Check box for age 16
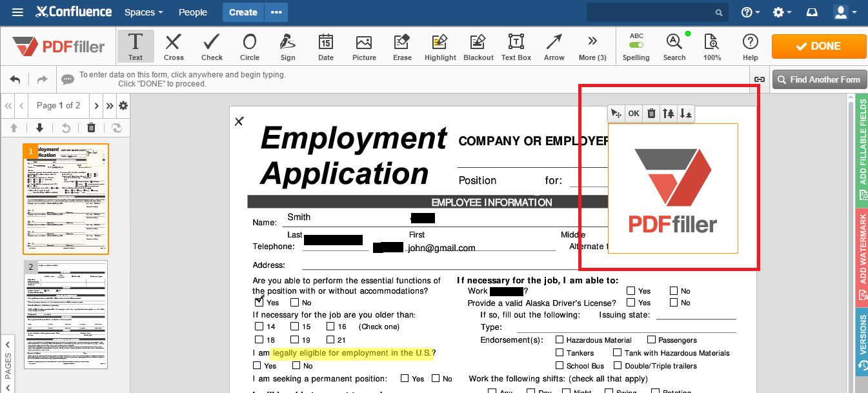Image resolution: width=868 pixels, height=393 pixels. coord(330,327)
